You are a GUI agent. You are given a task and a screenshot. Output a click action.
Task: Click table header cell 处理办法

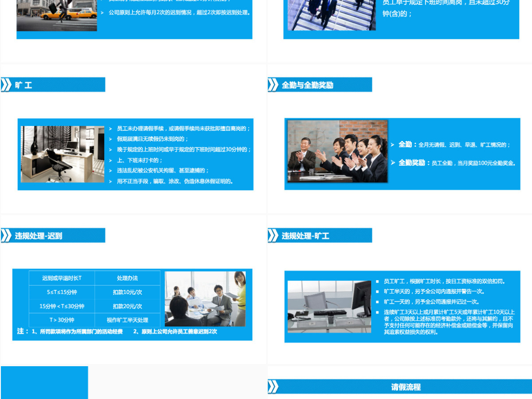[x=127, y=278]
